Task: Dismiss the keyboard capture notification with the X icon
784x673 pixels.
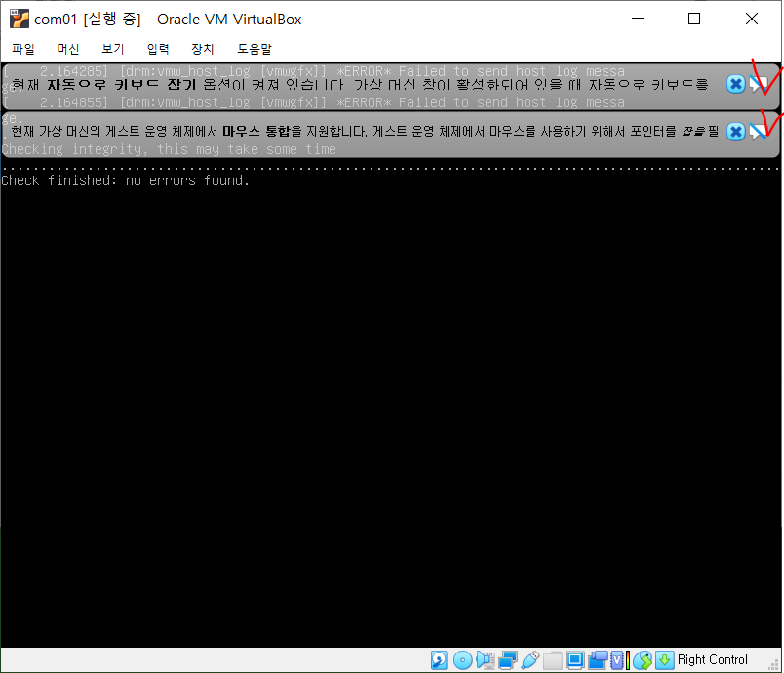Action: pyautogui.click(x=735, y=84)
